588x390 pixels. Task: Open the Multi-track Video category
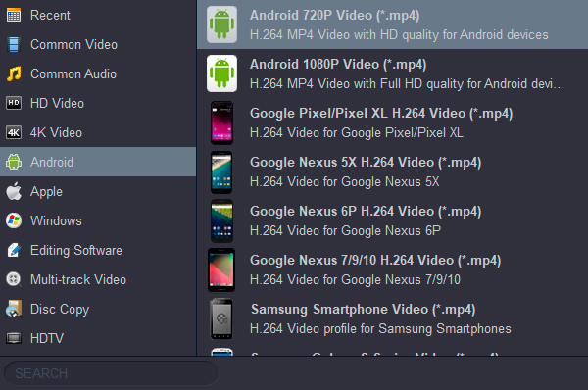[x=98, y=279]
